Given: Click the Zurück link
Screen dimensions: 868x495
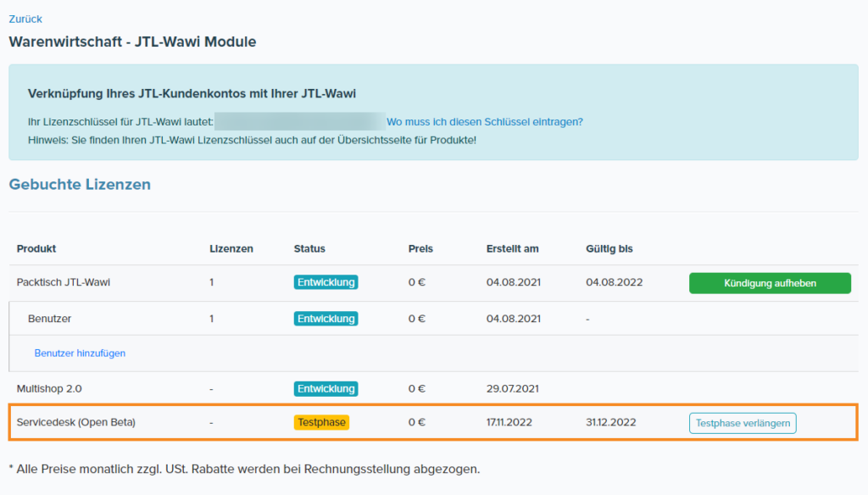Looking at the screenshot, I should [25, 19].
